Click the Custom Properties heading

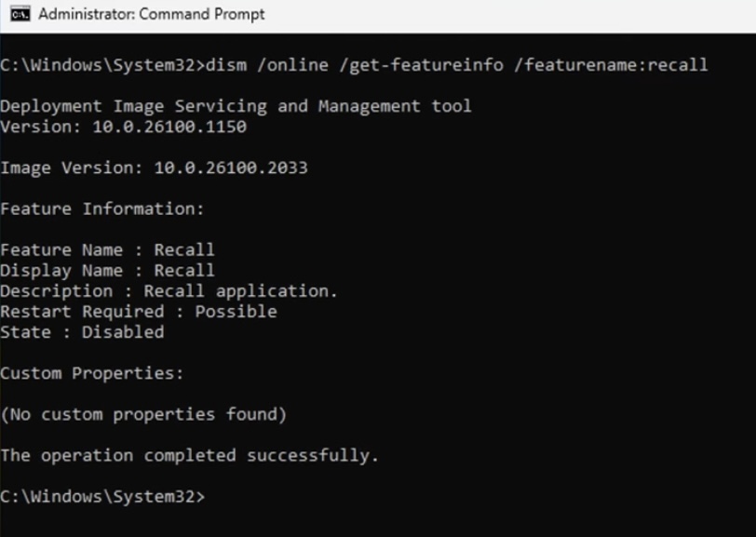point(92,373)
